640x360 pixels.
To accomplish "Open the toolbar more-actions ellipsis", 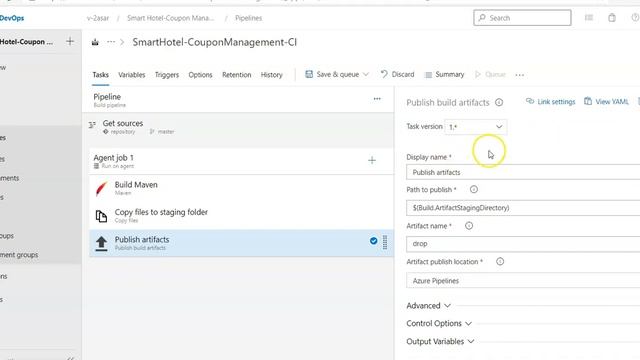I will pyautogui.click(x=520, y=75).
